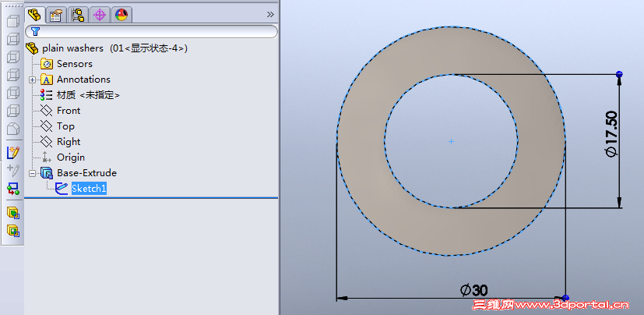Select the Annotations folder
The width and height of the screenshot is (644, 315).
(x=76, y=80)
